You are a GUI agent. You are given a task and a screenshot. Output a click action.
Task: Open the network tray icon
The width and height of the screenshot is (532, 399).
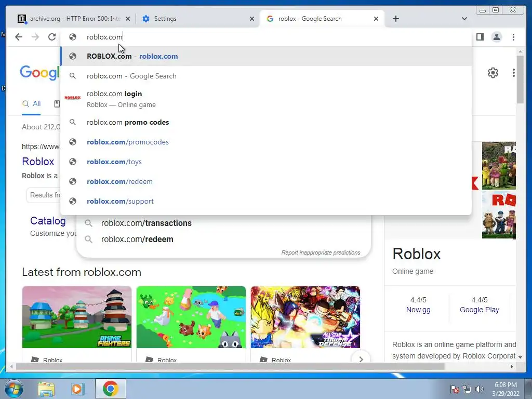(x=467, y=389)
